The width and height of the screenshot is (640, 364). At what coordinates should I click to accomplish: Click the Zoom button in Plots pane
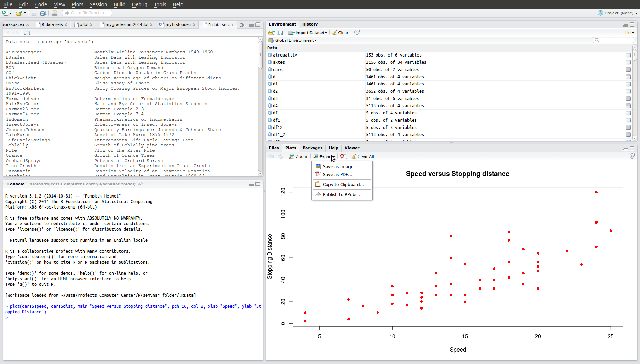[x=298, y=156]
